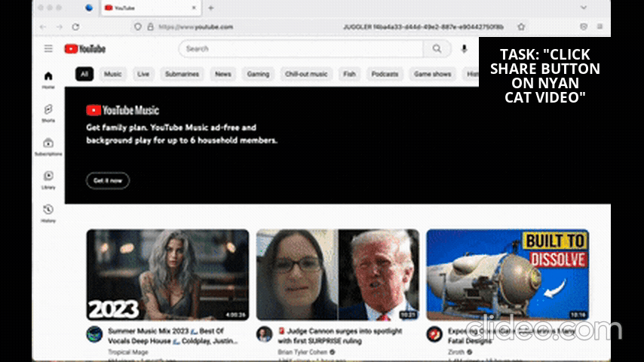Start voice search with microphone icon

click(x=464, y=49)
